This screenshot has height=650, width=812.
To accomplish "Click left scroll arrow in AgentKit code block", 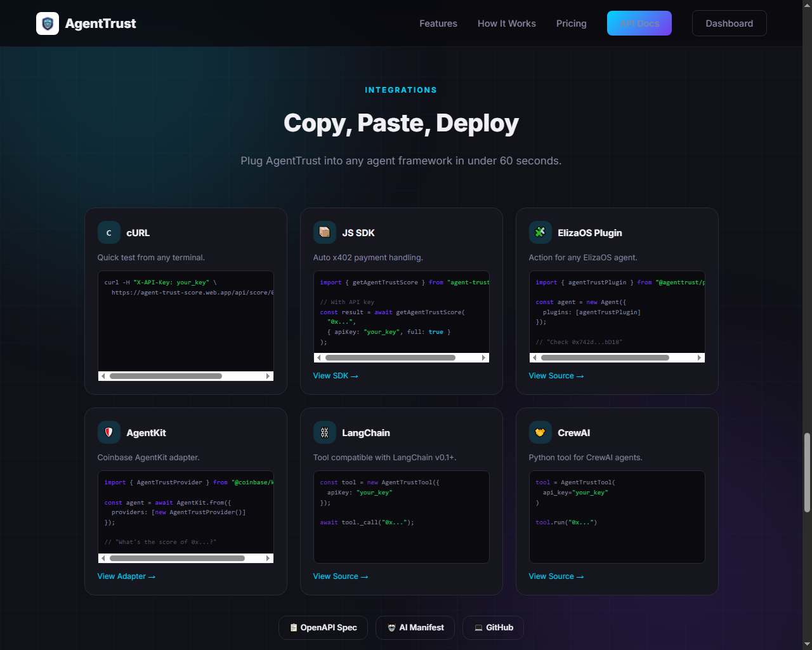I will (103, 559).
